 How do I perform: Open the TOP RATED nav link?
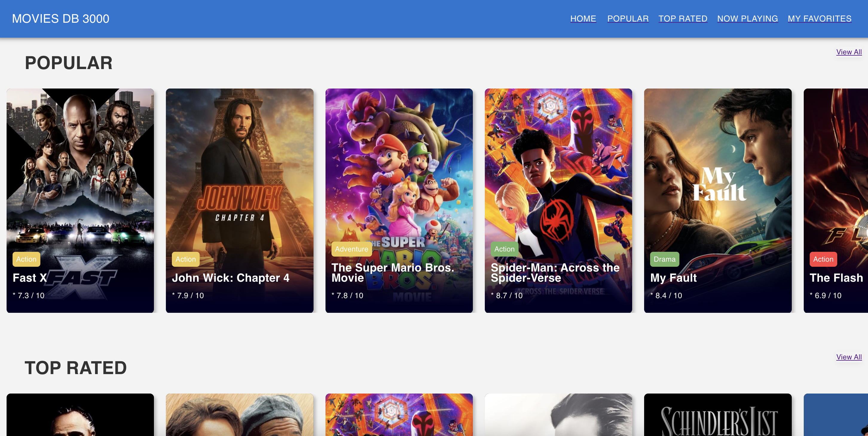click(x=683, y=19)
